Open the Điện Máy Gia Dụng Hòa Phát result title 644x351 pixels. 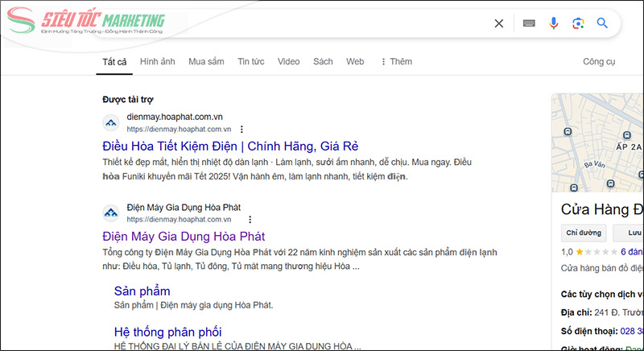coord(184,237)
